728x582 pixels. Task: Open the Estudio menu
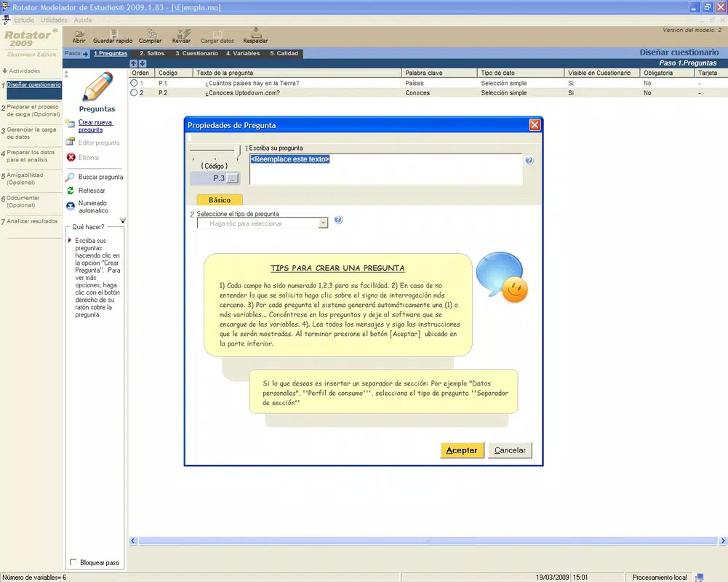pos(24,20)
